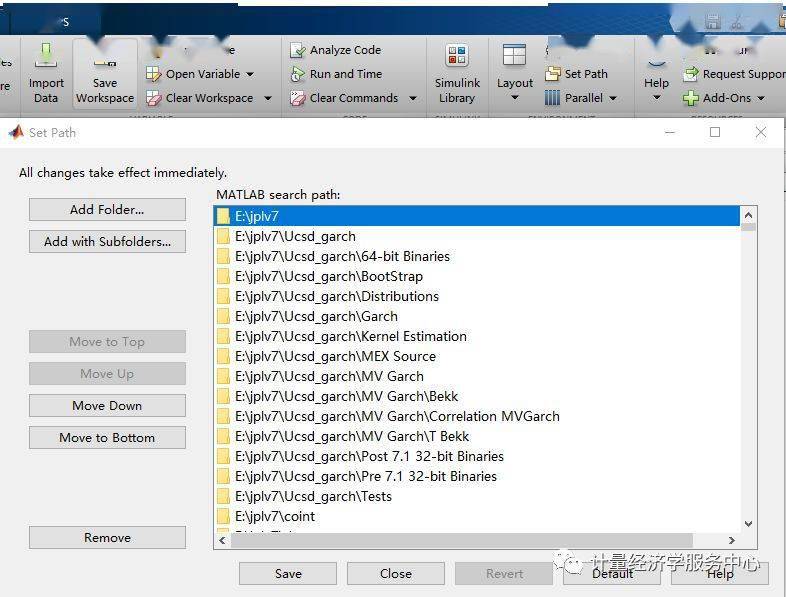Click the Request Support icon
Viewport: 786px width, 597px height.
(x=691, y=74)
